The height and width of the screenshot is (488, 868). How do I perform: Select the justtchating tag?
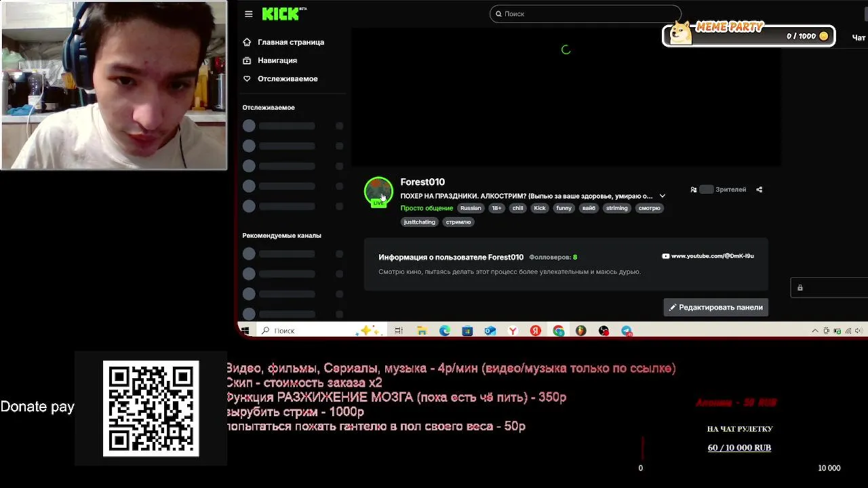tap(419, 222)
